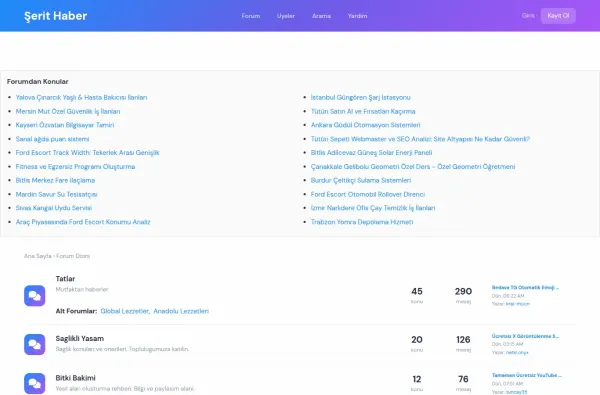Click the Giris login link

528,16
